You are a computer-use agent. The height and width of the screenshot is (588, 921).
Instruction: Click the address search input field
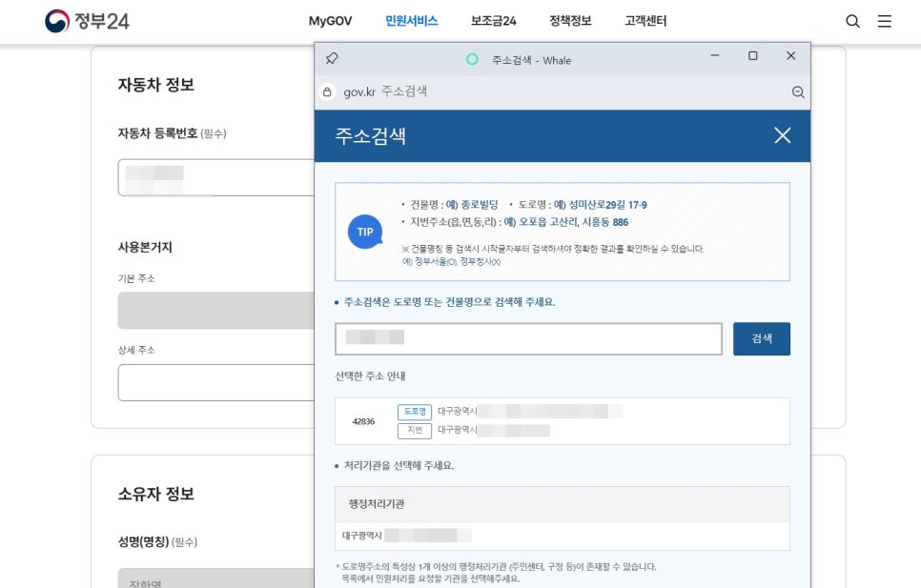point(528,338)
